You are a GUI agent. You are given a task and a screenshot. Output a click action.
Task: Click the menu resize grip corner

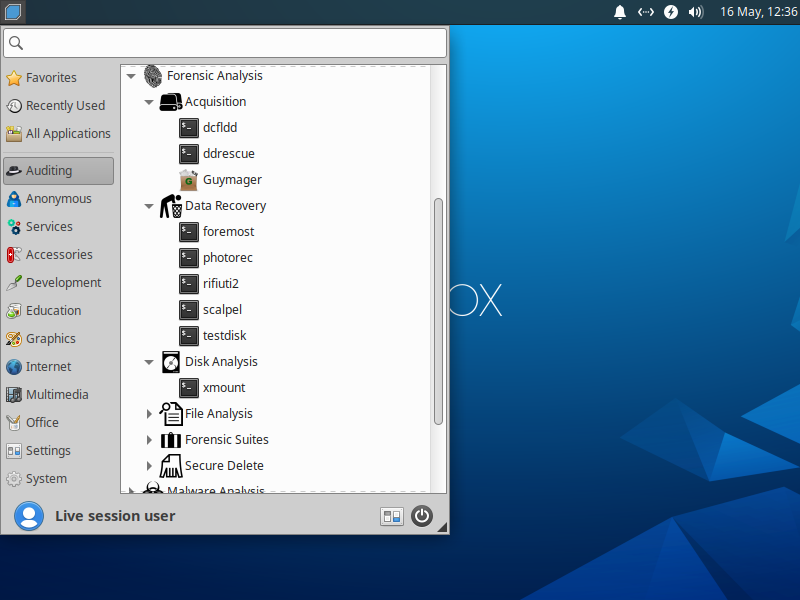tap(443, 528)
